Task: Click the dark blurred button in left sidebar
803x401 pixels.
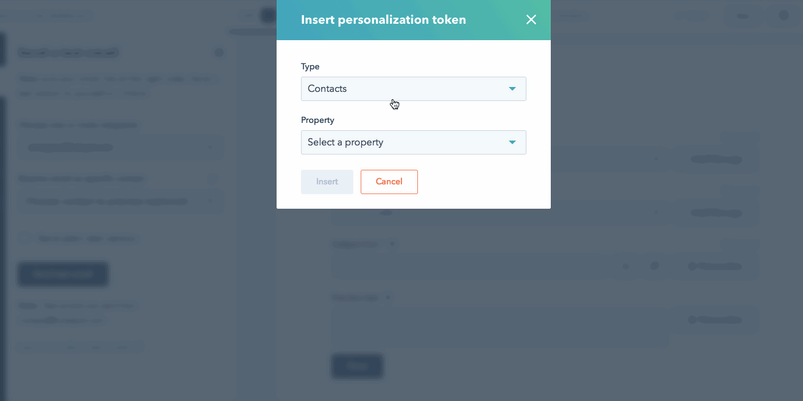Action: coord(63,275)
